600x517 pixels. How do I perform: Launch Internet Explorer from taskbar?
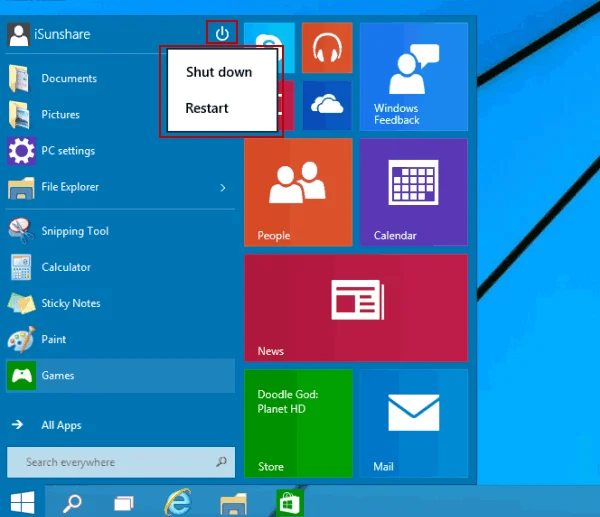click(x=178, y=502)
